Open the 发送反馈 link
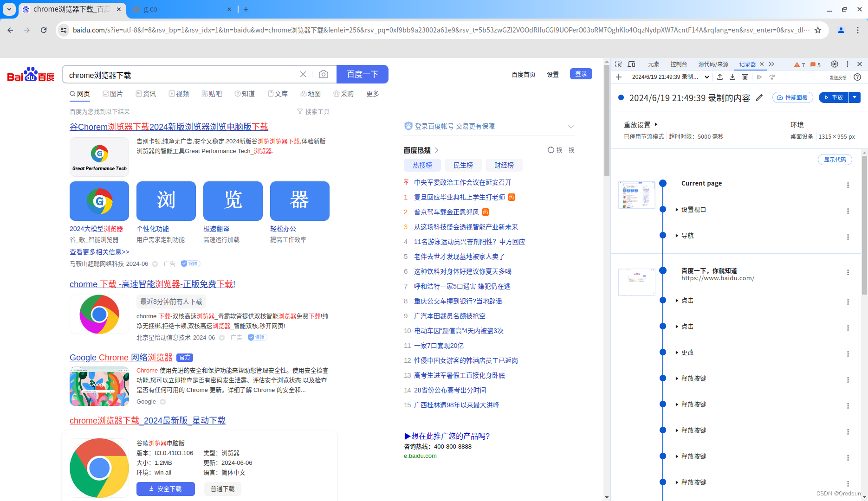The image size is (868, 501). click(838, 78)
